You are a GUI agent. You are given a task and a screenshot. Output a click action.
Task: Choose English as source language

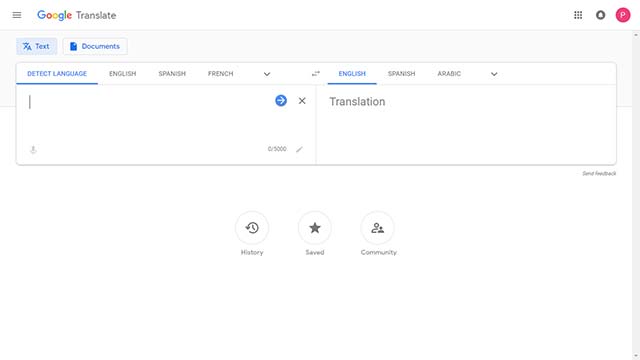[122, 74]
